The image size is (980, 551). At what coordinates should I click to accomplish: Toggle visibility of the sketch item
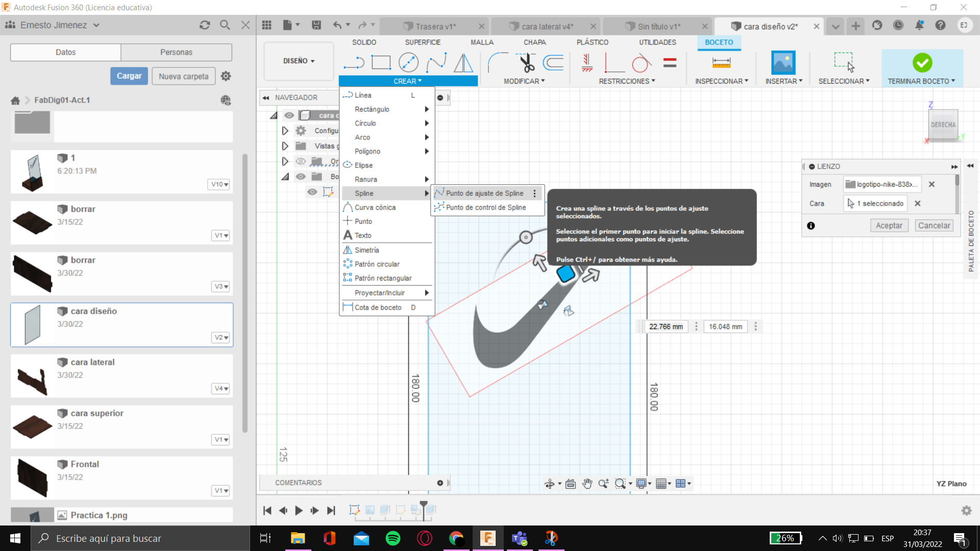312,192
